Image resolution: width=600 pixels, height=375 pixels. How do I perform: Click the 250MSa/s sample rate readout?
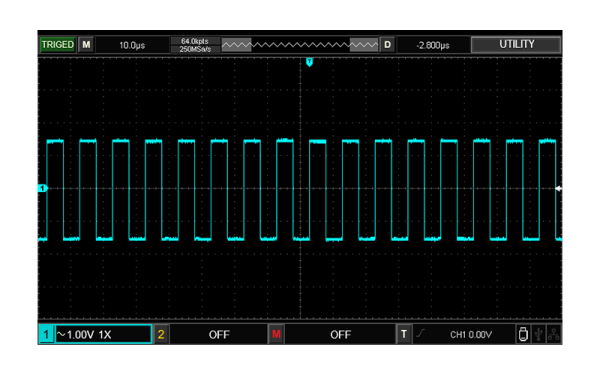(195, 49)
